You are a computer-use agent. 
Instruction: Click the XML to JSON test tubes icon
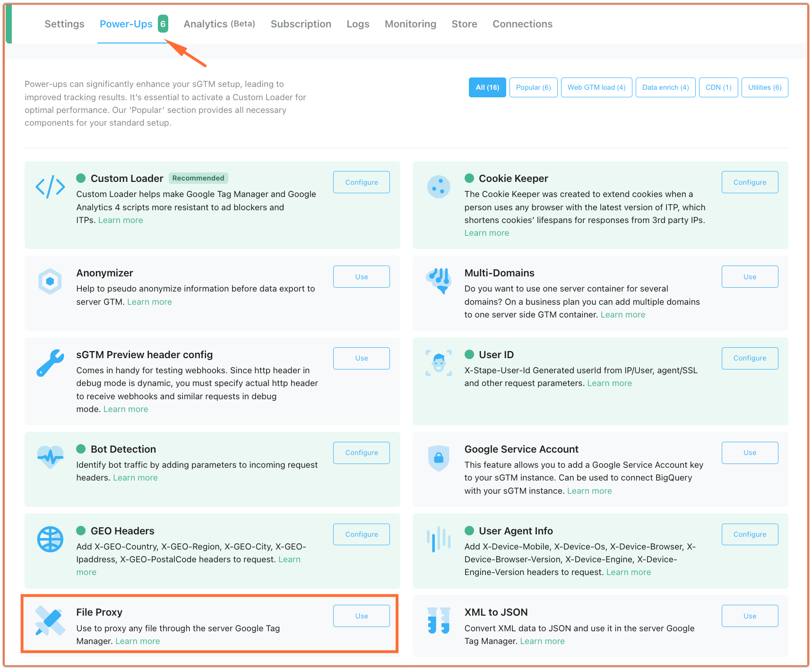point(438,620)
